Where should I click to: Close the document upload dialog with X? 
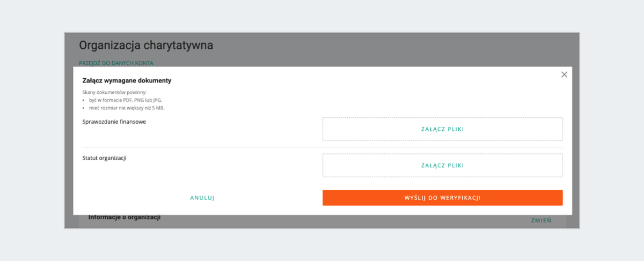[x=564, y=74]
